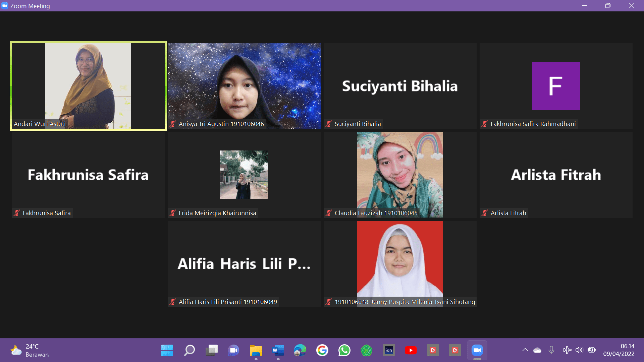The image size is (644, 362).
Task: Click muted mic icon for Suciyanti Bihalia
Action: (x=329, y=124)
